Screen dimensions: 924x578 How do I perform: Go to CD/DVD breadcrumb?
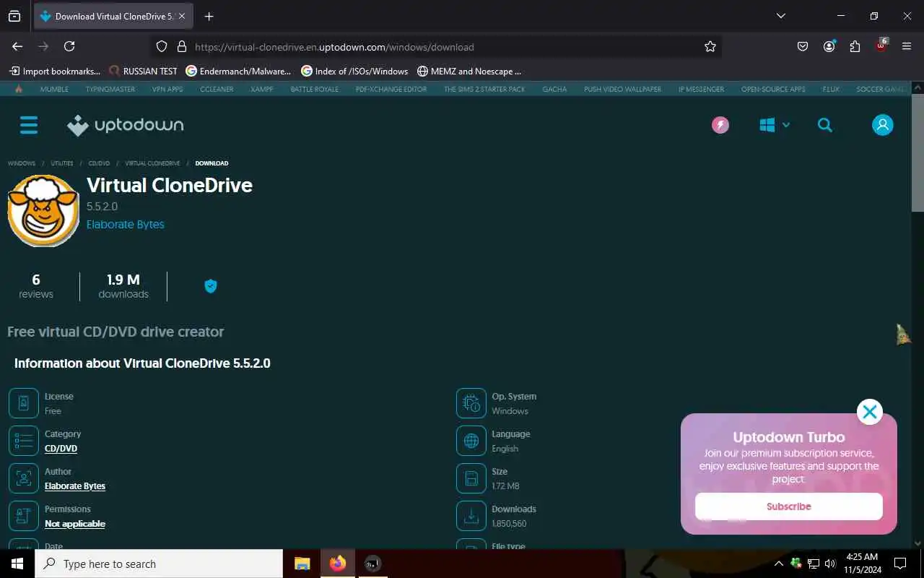99,163
